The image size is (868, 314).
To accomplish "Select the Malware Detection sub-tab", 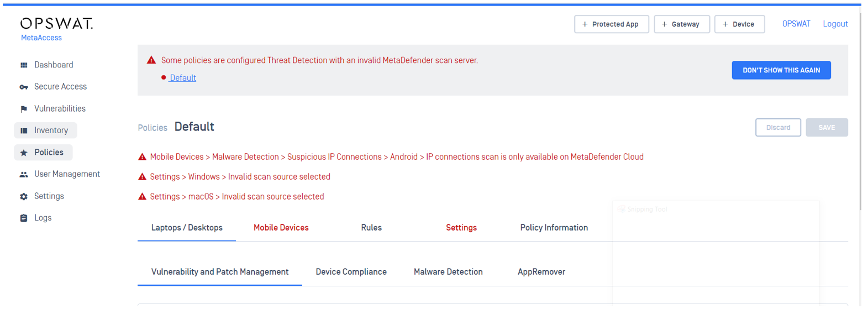I will (x=448, y=272).
